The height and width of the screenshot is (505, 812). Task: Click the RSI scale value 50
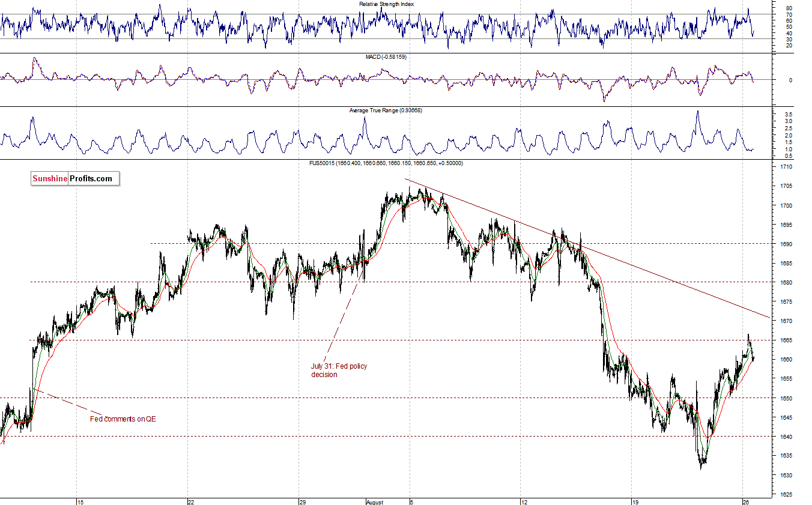click(x=790, y=26)
